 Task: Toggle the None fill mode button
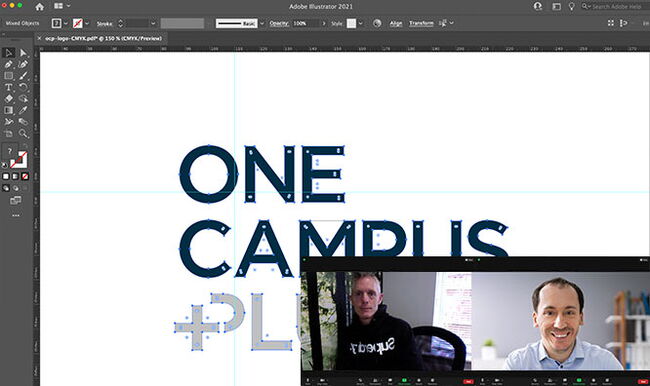(25, 176)
